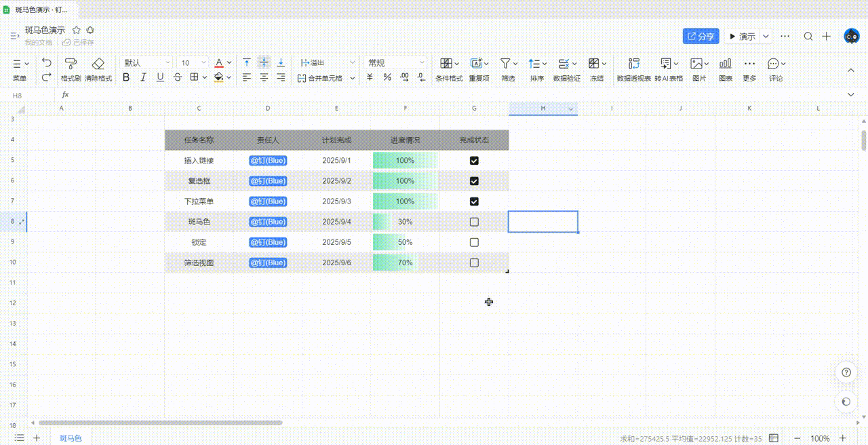Go to 我的文档 breadcrumb link
This screenshot has height=445, width=868.
(x=39, y=43)
